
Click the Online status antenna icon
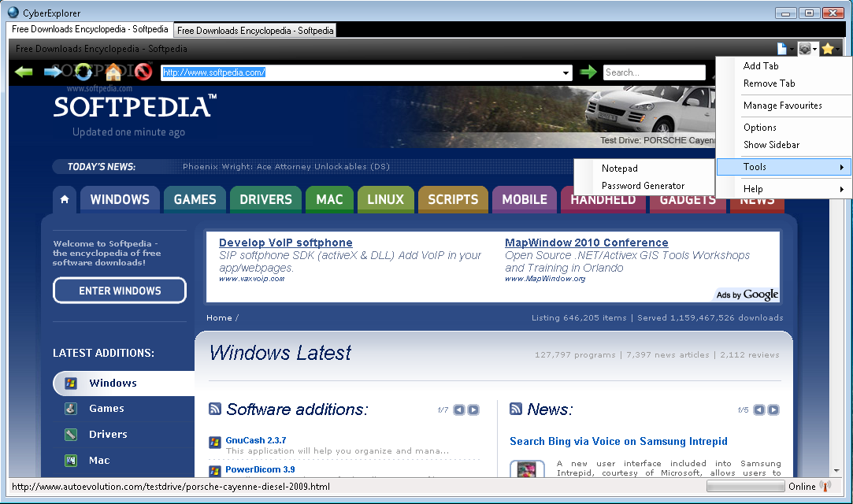click(x=825, y=486)
